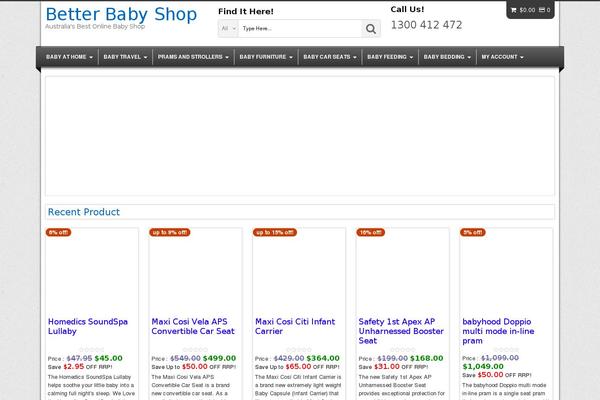Click the $1,049.00 Doppio sale price
The height and width of the screenshot is (400, 600).
pos(483,367)
